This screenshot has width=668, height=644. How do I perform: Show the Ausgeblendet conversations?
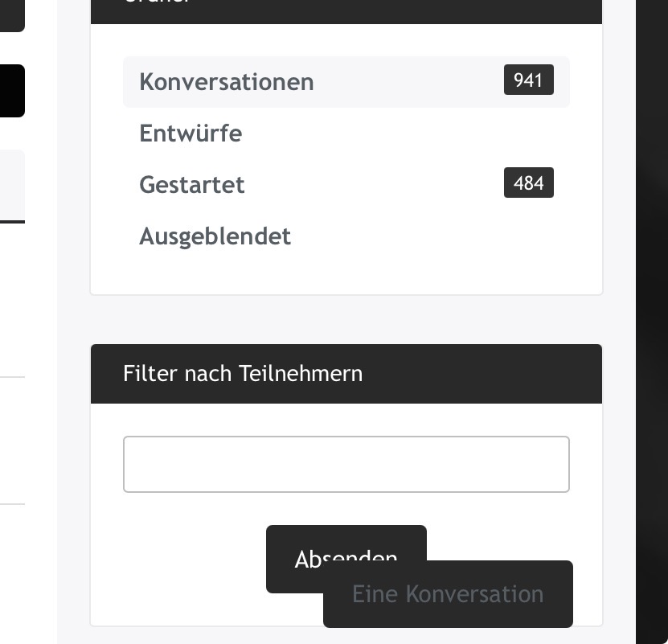click(x=215, y=236)
